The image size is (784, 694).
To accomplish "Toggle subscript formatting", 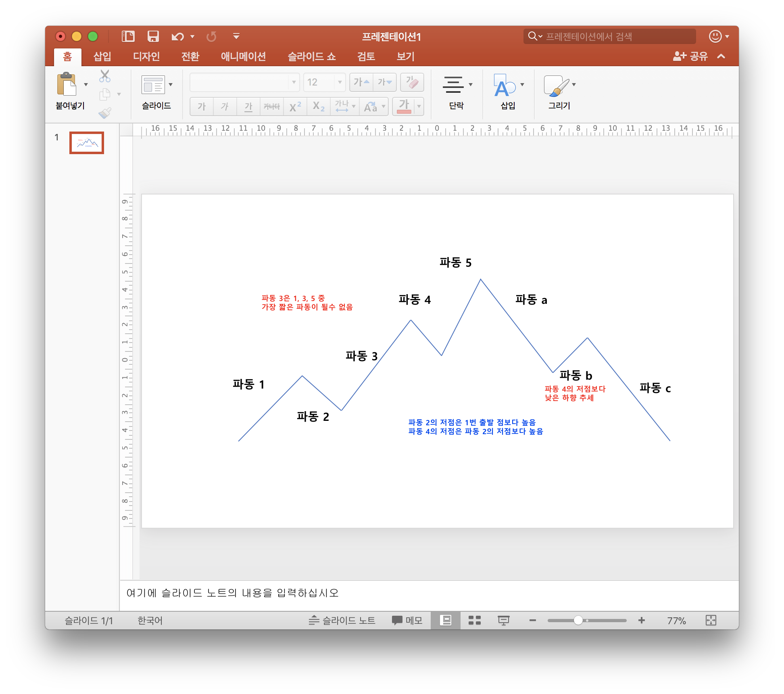I will [319, 107].
